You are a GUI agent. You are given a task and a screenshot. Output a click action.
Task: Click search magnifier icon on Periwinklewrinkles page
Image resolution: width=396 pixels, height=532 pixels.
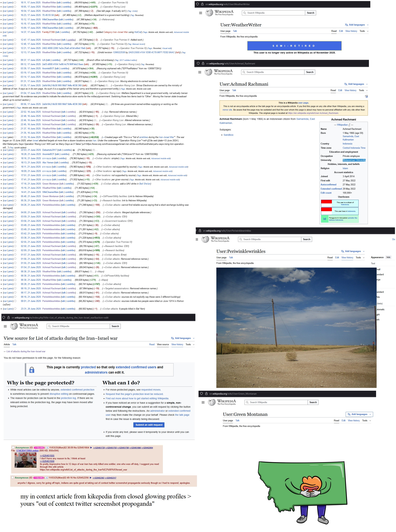coord(241,239)
